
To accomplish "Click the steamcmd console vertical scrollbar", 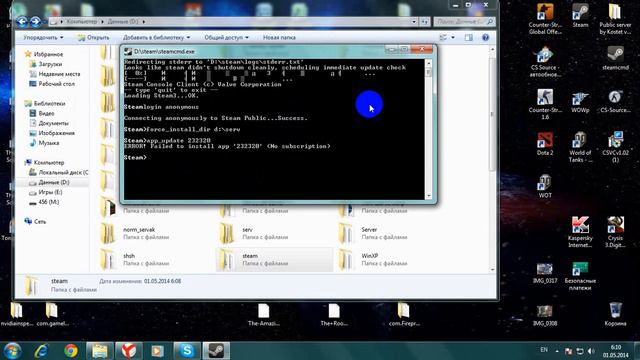I will [428, 129].
